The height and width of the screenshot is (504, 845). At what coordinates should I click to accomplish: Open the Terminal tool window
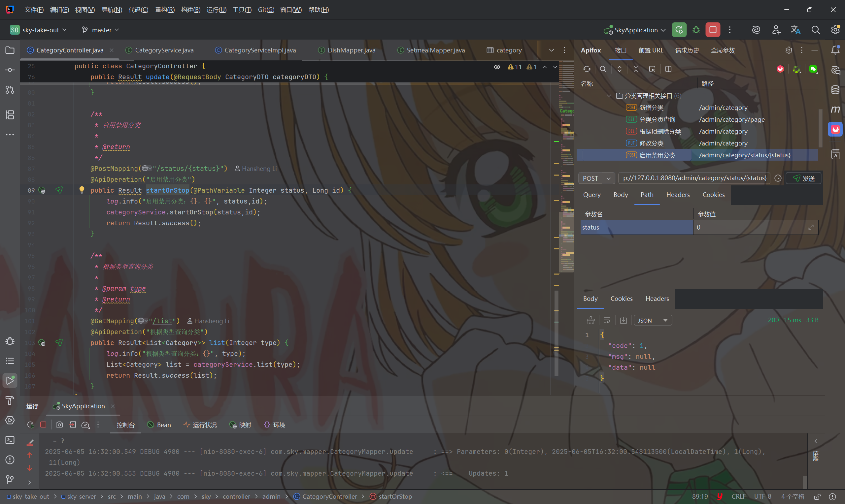point(10,440)
